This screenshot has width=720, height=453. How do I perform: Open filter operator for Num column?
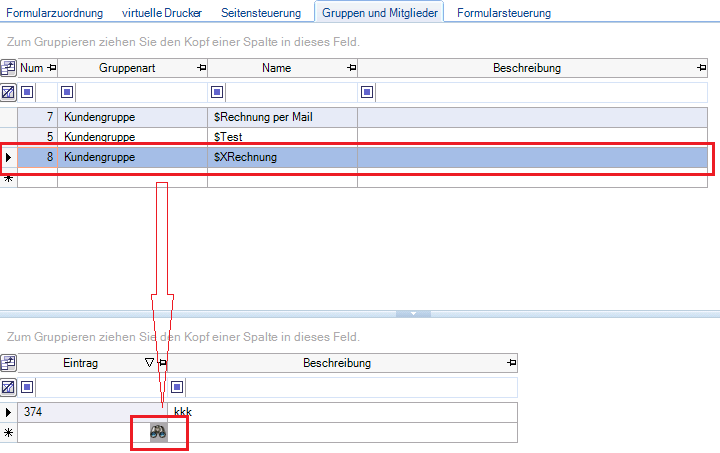click(x=27, y=92)
